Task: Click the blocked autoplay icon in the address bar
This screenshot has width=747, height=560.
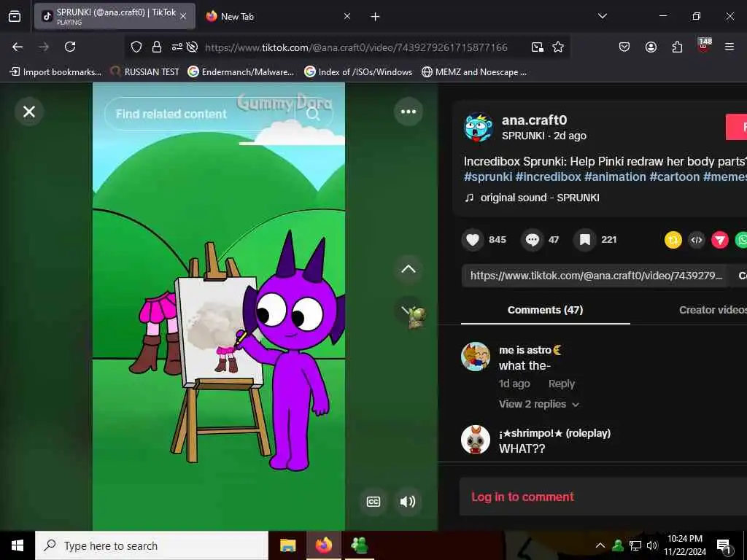Action: (192, 47)
